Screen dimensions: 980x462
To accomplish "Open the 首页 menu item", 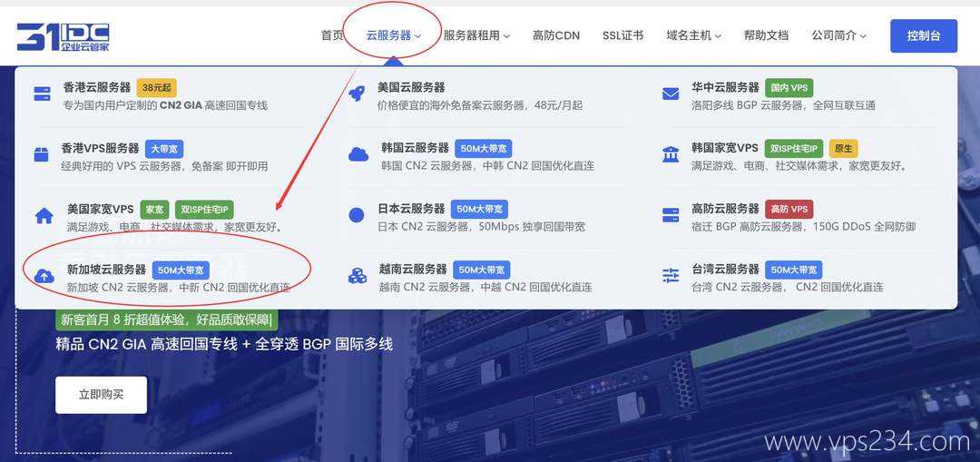I will (332, 35).
